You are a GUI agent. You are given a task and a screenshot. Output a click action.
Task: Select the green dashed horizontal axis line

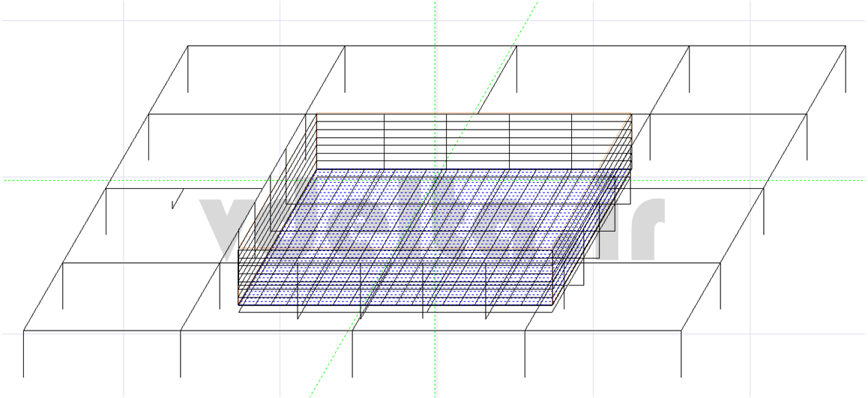pyautogui.click(x=75, y=180)
